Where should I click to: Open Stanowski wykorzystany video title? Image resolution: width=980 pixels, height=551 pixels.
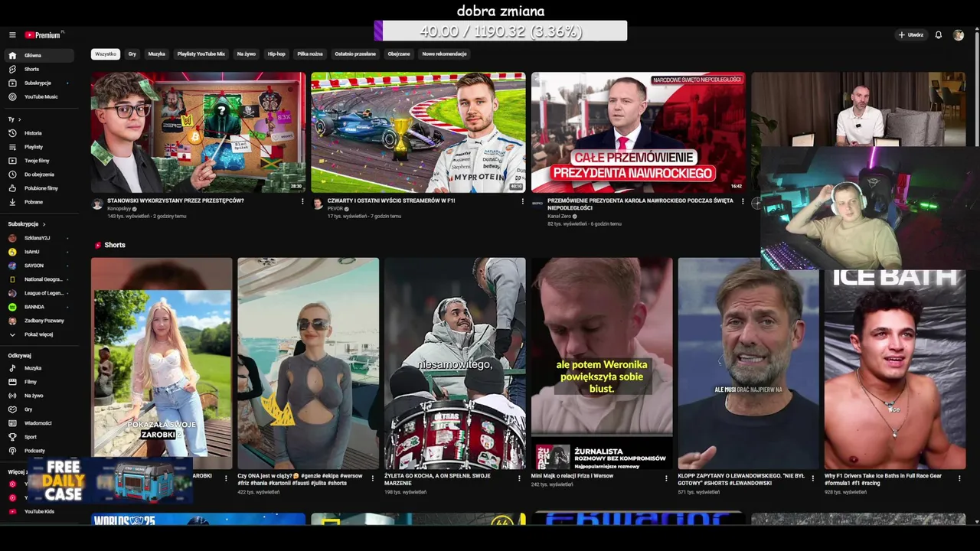(175, 201)
